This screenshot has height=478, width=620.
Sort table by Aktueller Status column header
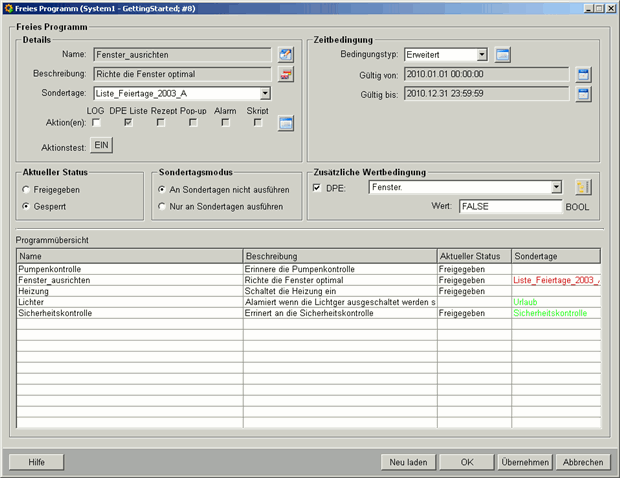click(474, 256)
